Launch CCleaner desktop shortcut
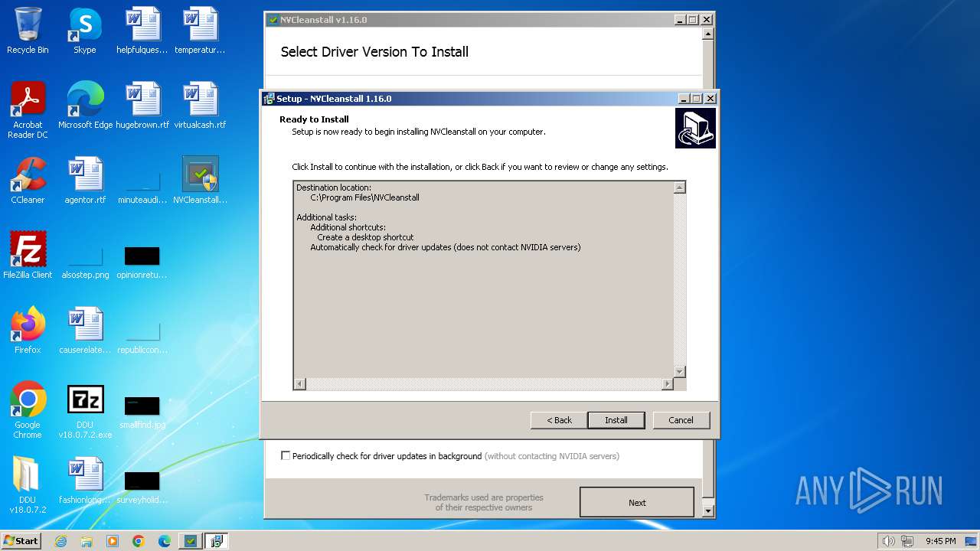The image size is (980, 551). (x=28, y=181)
